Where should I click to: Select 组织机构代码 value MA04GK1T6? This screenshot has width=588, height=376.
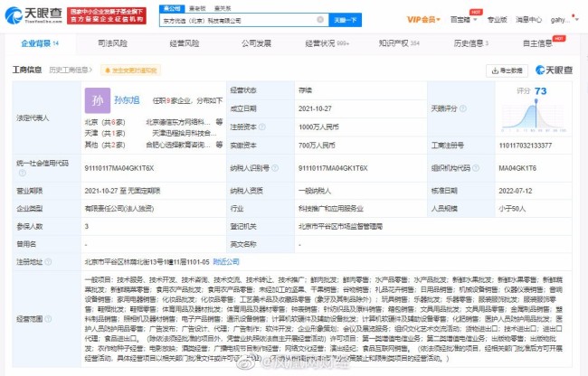517,168
